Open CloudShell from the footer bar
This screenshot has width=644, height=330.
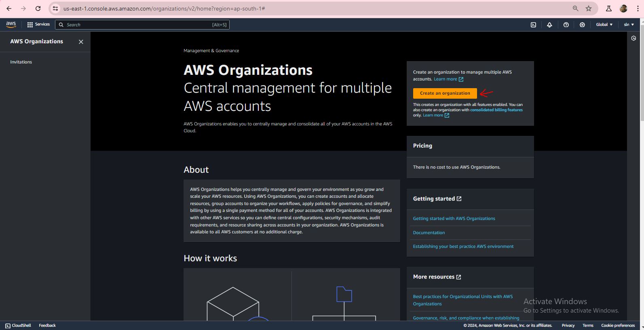tap(18, 326)
